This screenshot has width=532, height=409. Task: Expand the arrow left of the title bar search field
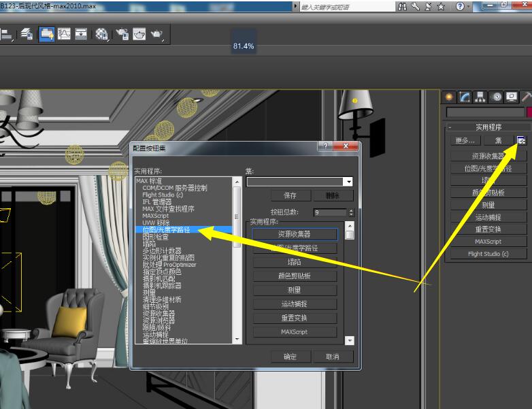[x=295, y=6]
